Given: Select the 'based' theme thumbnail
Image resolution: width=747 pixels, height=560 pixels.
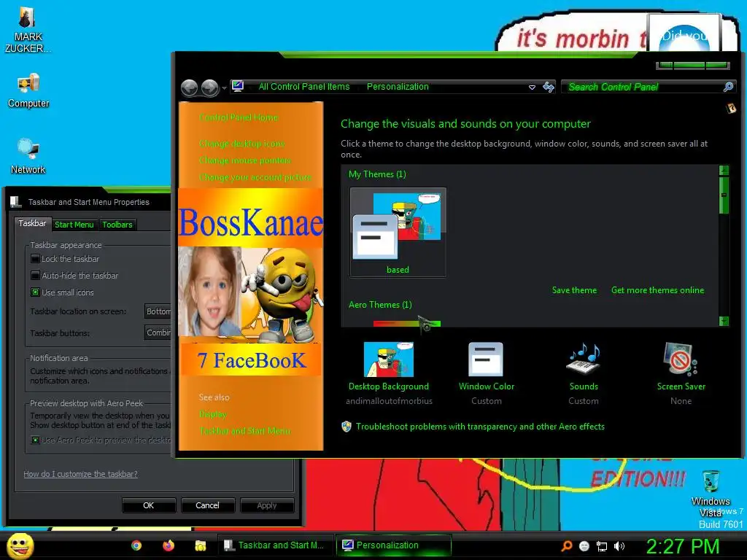Looking at the screenshot, I should tap(398, 232).
